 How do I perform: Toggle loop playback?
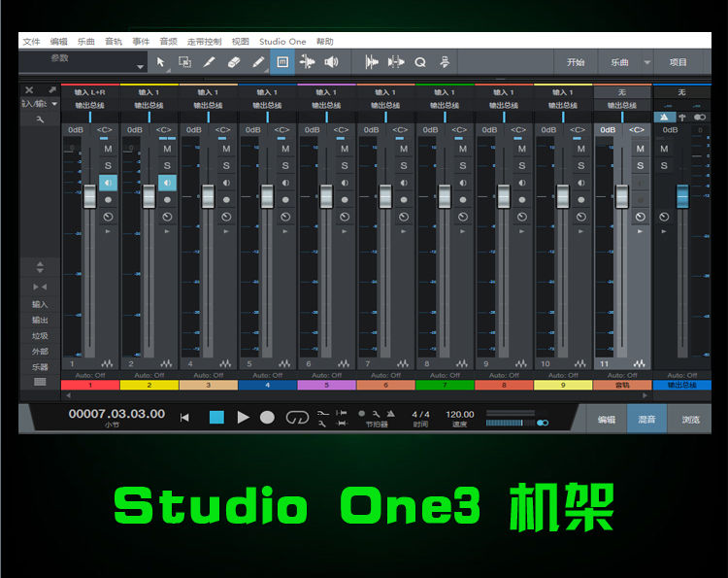coord(297,418)
